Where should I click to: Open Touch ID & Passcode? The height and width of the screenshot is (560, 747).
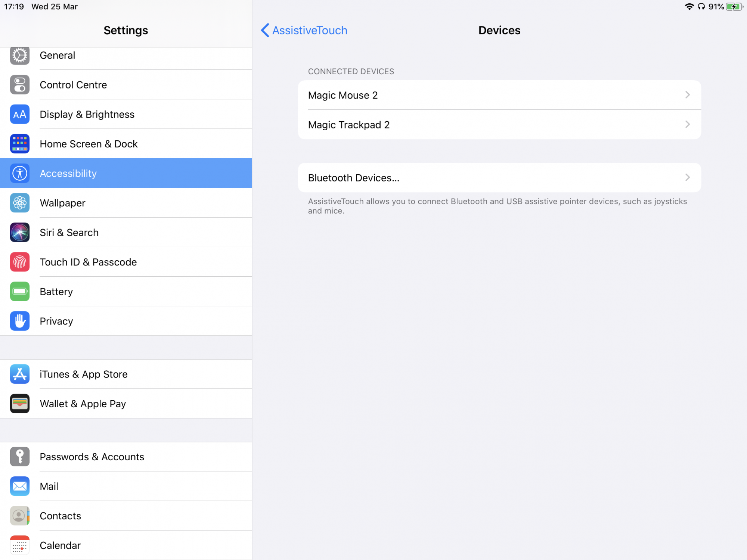[126, 262]
